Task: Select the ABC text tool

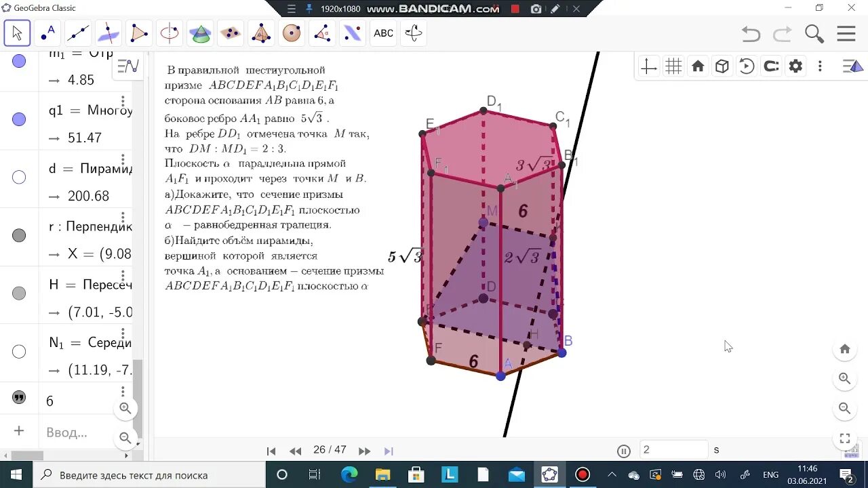Action: click(x=383, y=33)
